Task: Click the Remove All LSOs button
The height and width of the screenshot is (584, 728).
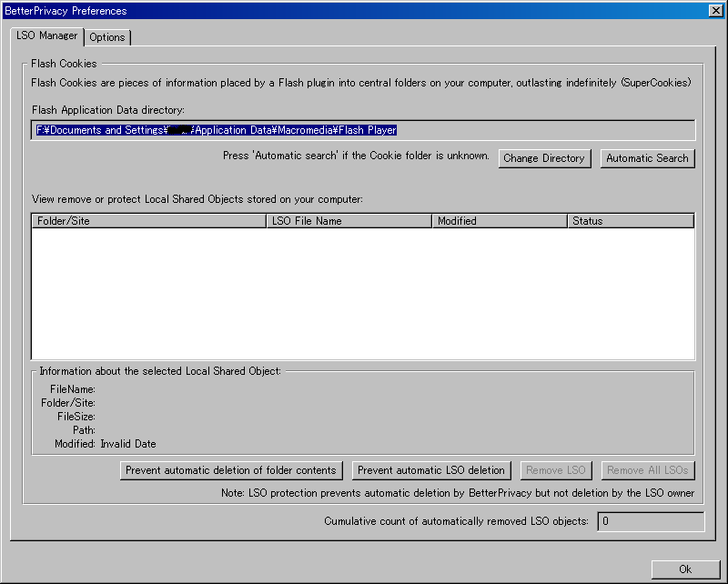Action: [x=649, y=470]
